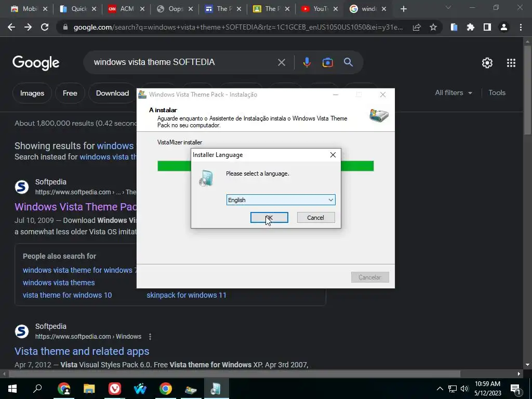Start voice search with microphone icon
Screen dimensions: 532x399
[x=307, y=62]
